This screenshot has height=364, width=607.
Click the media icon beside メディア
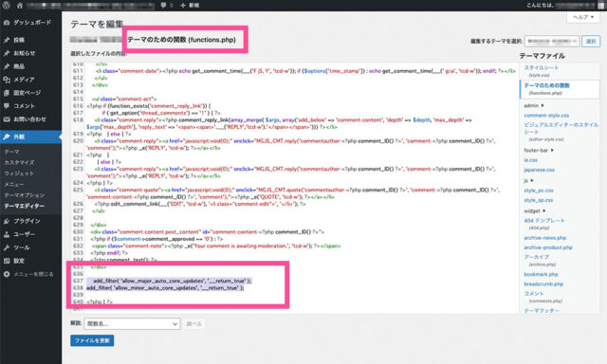[7, 80]
